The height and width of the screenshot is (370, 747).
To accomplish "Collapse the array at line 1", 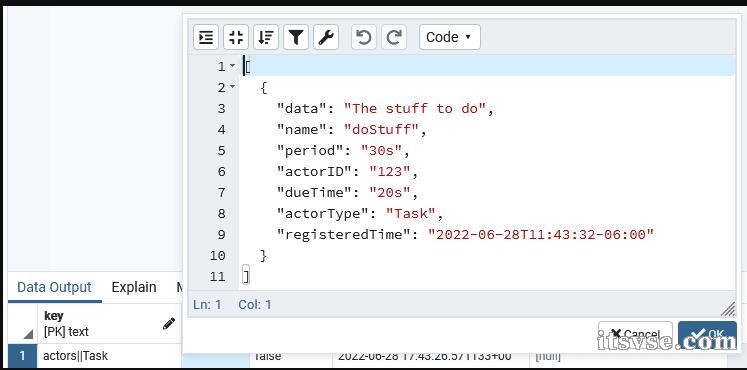I will 232,66.
